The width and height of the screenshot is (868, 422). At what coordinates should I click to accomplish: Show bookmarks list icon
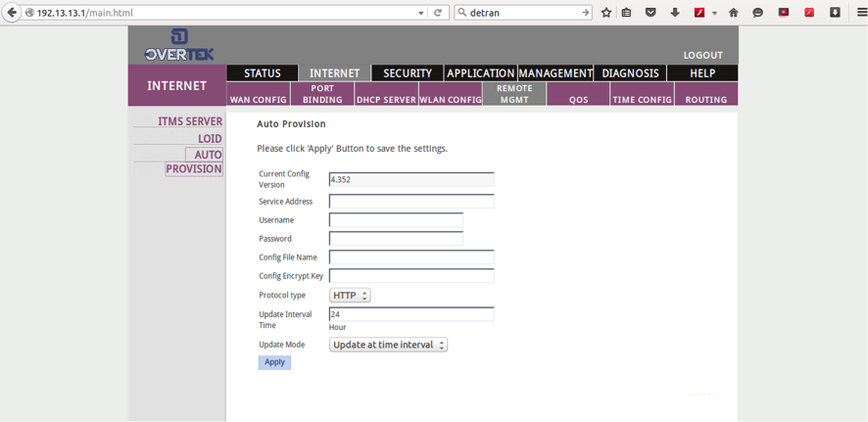click(x=626, y=12)
